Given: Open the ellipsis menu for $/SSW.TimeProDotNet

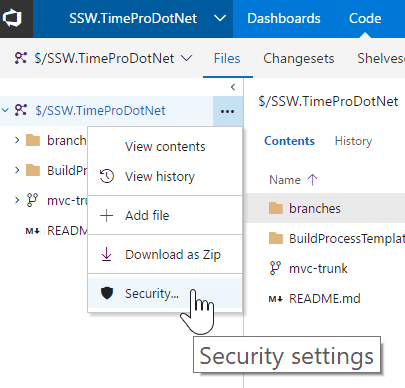Looking at the screenshot, I should click(x=227, y=111).
